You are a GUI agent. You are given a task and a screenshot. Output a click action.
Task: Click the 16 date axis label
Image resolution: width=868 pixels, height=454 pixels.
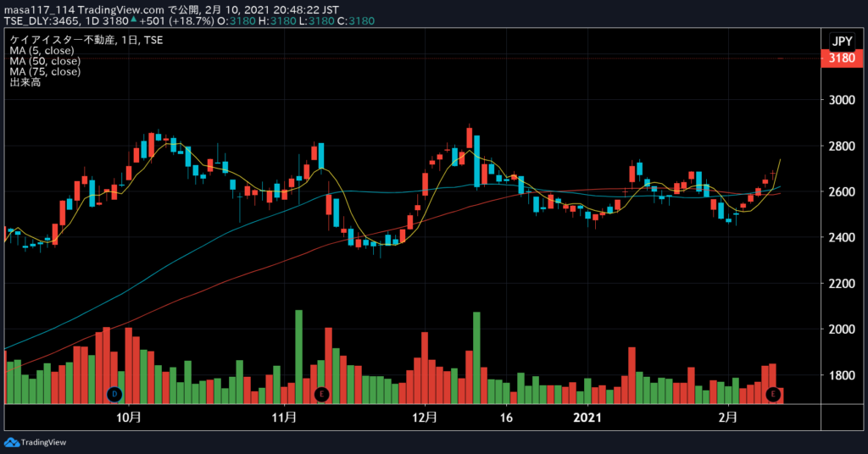(x=506, y=418)
